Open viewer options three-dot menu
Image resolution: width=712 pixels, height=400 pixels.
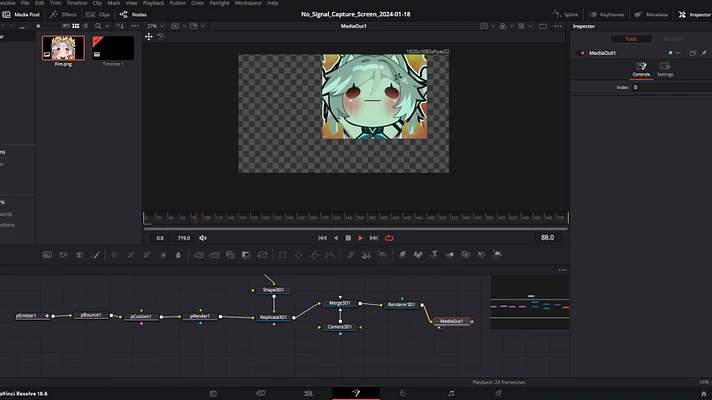(x=558, y=26)
